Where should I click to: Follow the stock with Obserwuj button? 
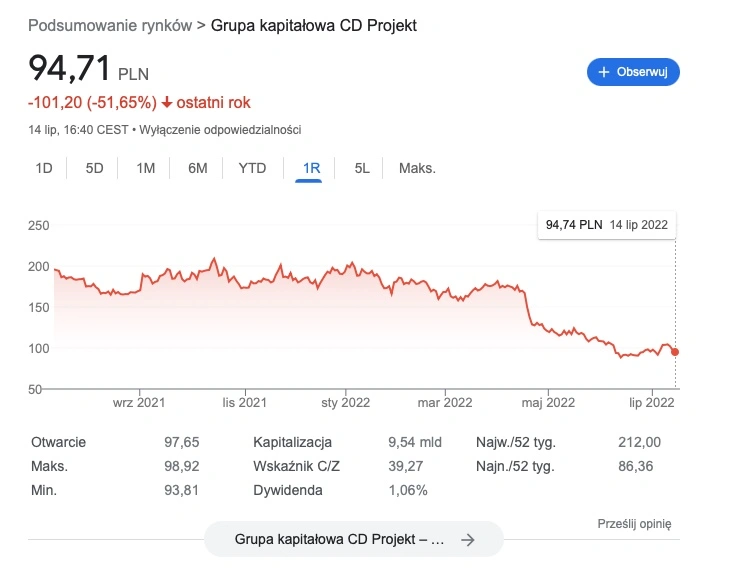633,72
